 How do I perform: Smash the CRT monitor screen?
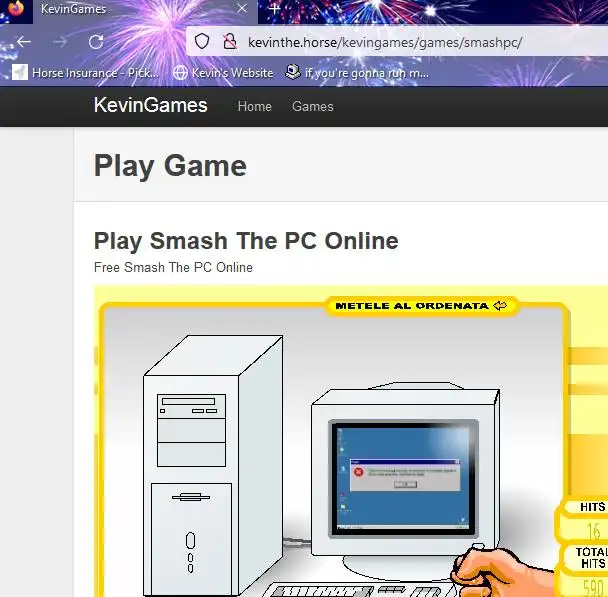[x=403, y=478]
